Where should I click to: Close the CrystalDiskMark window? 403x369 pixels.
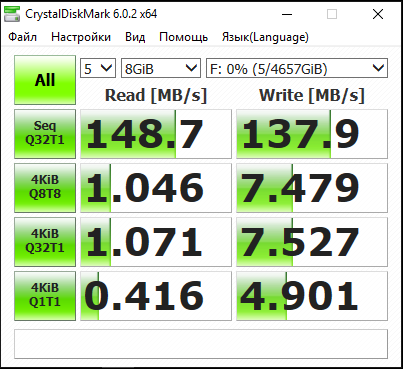(378, 14)
